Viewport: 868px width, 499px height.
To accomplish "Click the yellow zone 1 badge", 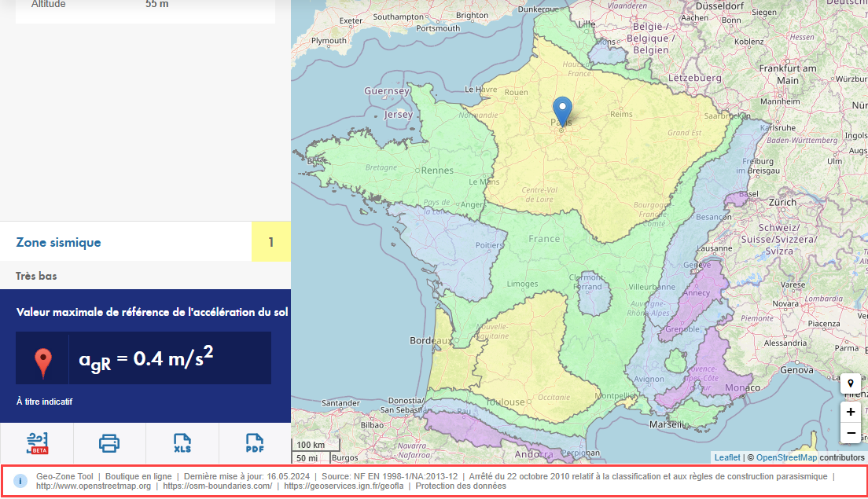I will 270,241.
